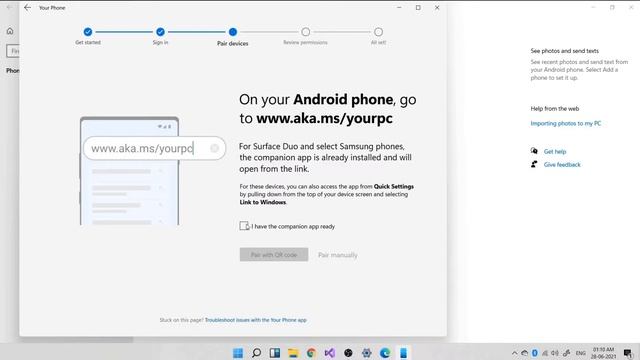This screenshot has width=640, height=360.
Task: Select the Sign in step circle
Action: [x=160, y=32]
